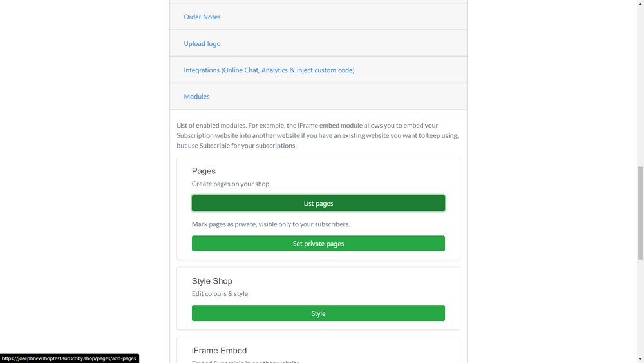Image resolution: width=644 pixels, height=363 pixels.
Task: Click the iFrame Embed module heading
Action: click(x=219, y=350)
